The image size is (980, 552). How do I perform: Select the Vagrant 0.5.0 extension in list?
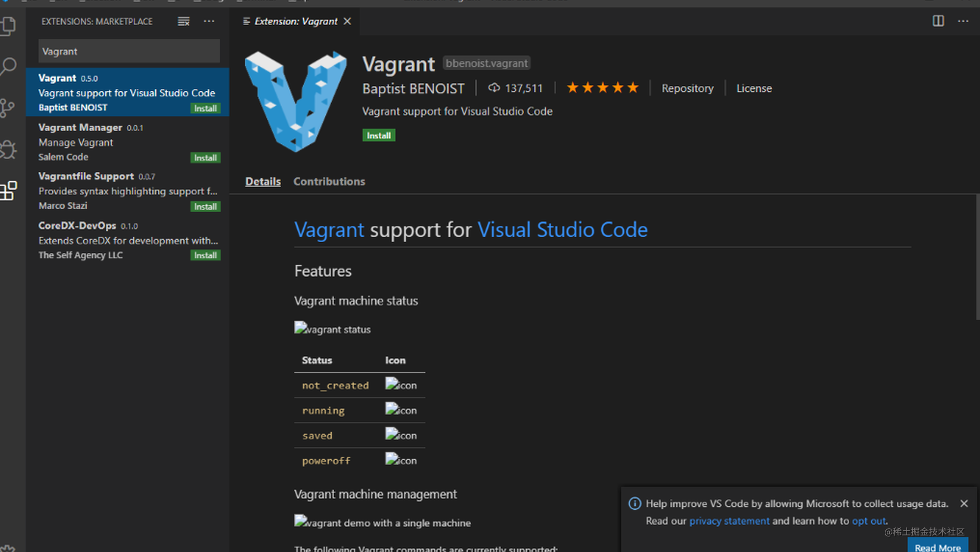[128, 92]
